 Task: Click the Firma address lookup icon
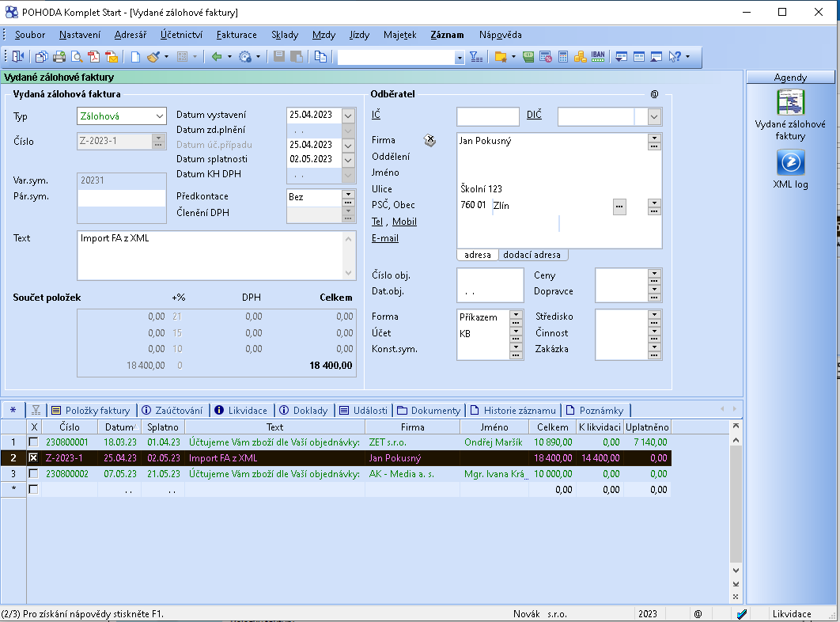[x=429, y=141]
